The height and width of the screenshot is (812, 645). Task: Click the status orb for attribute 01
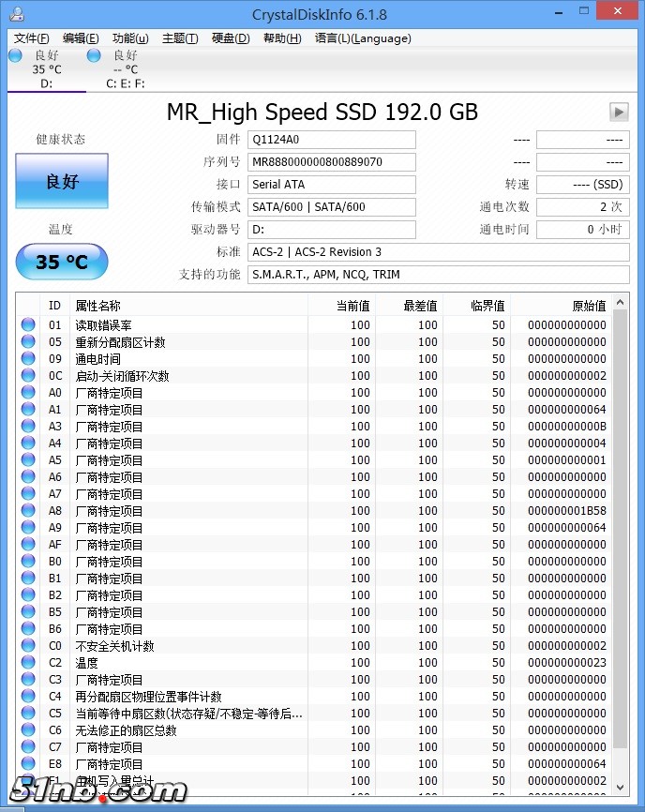coord(28,325)
